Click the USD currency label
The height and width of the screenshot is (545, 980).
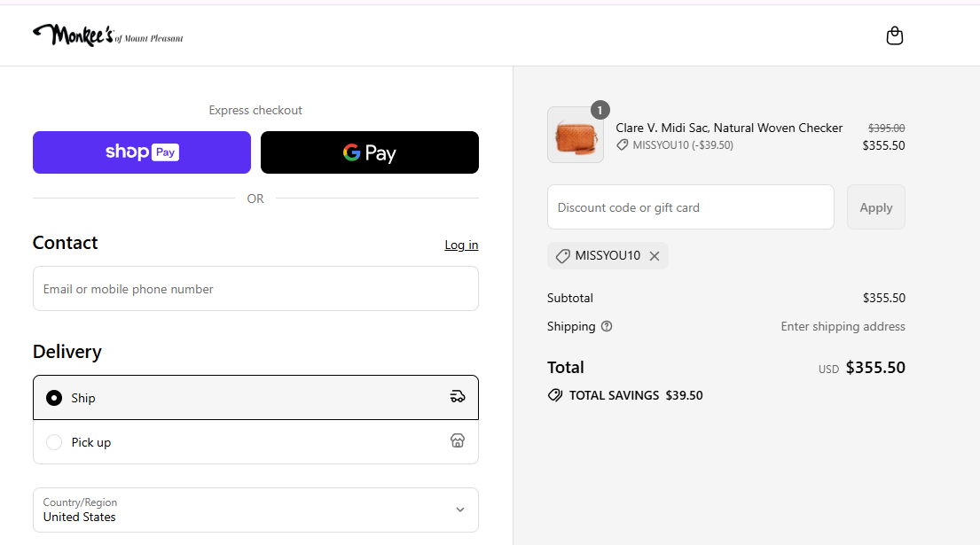[x=828, y=370]
